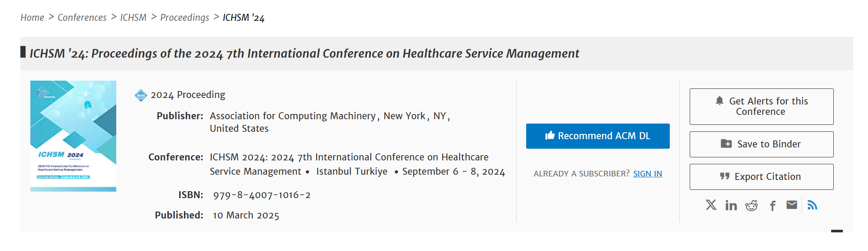The height and width of the screenshot is (251, 868).
Task: Share proceedings on Reddit
Action: click(x=751, y=205)
